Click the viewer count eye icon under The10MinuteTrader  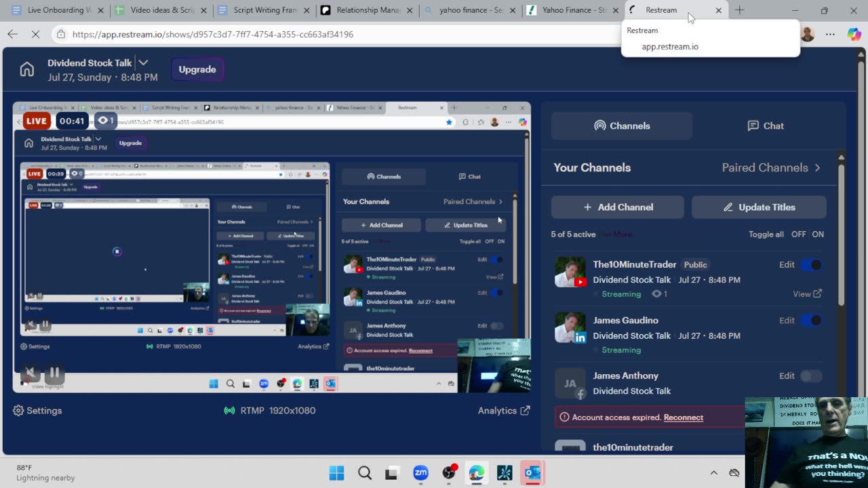click(656, 294)
